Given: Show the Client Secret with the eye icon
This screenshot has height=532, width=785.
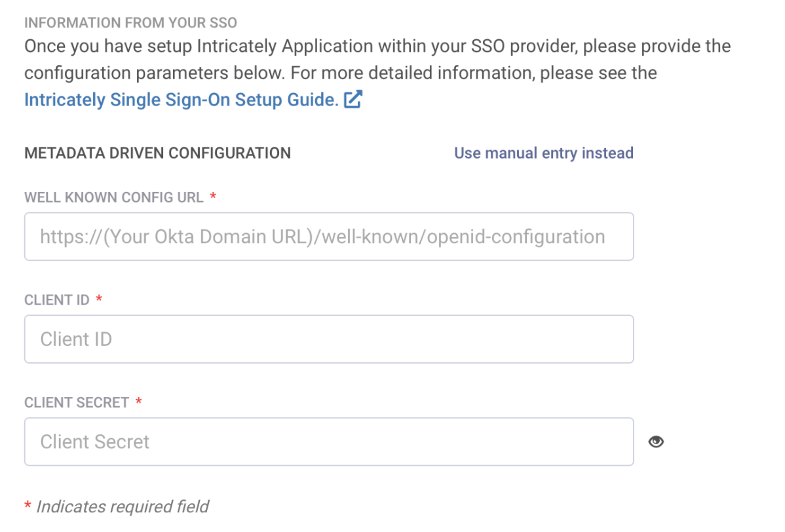Looking at the screenshot, I should point(656,442).
